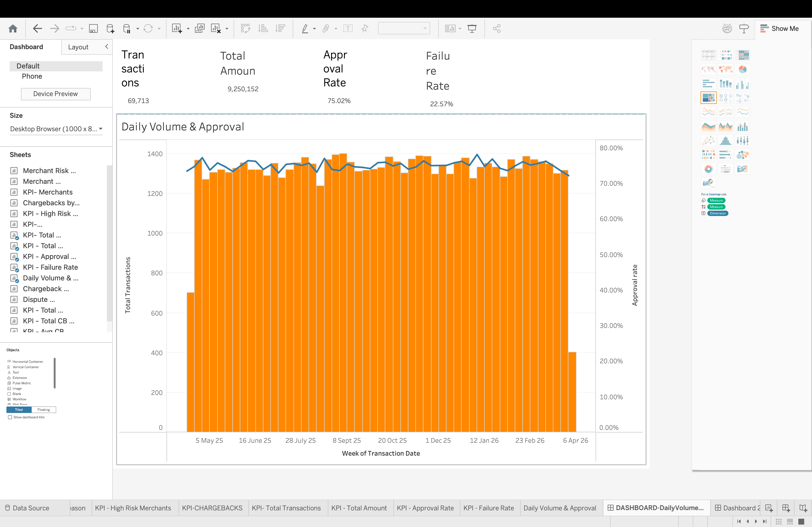Screen dimensions: 812x527
Task: Click the redo forward arrow
Action: 55,29
